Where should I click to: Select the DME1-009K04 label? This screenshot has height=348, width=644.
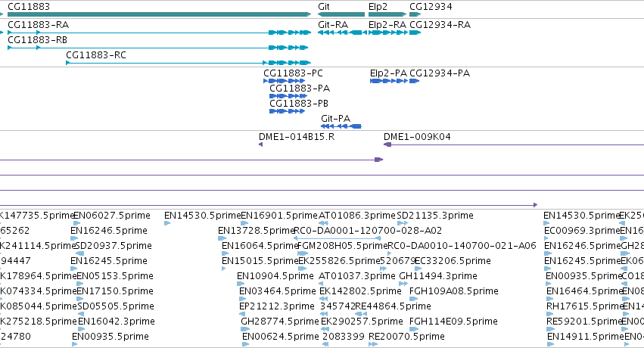tap(417, 137)
